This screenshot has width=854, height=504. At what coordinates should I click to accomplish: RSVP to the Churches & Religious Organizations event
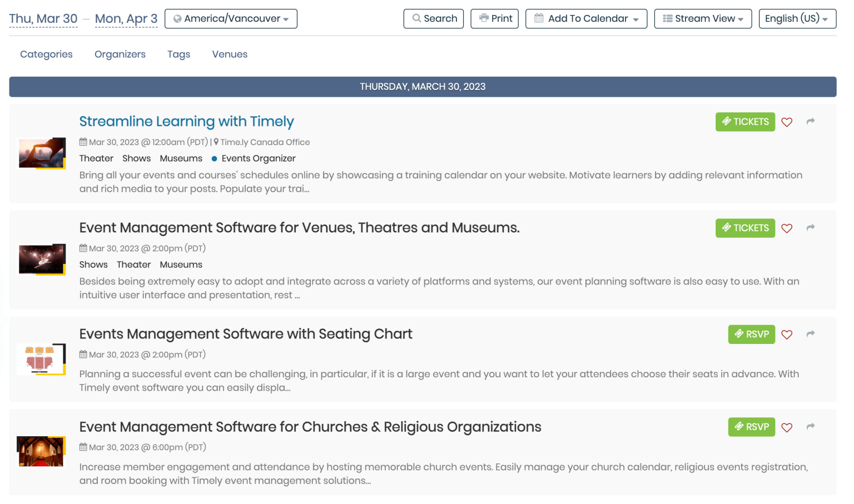pos(752,427)
